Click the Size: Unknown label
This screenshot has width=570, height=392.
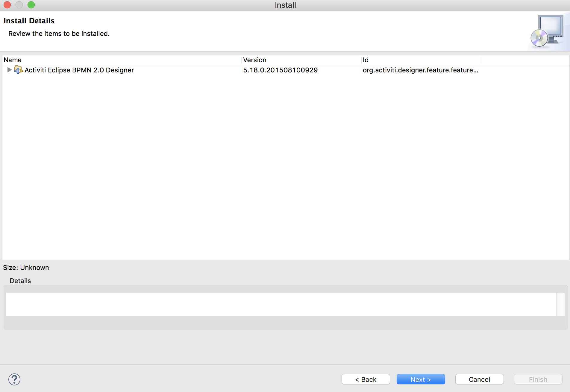coord(26,268)
